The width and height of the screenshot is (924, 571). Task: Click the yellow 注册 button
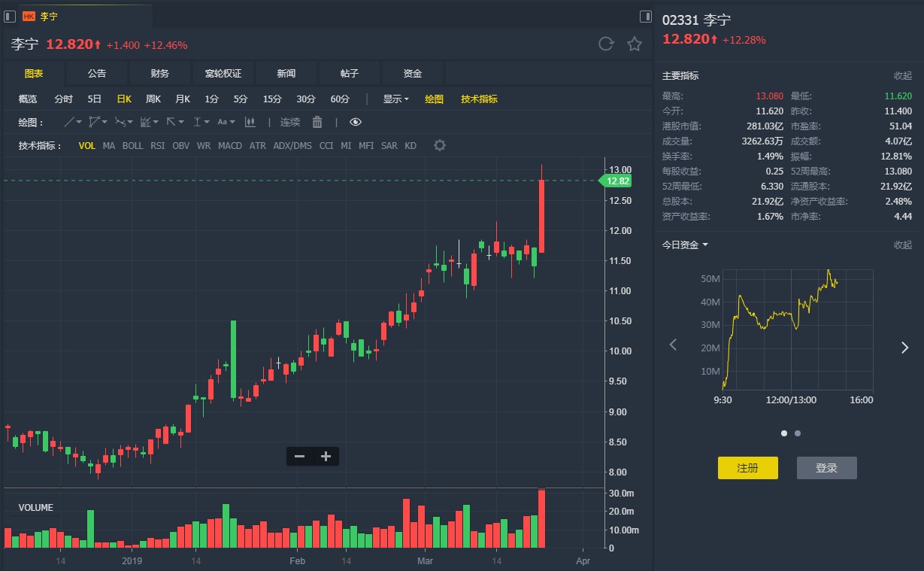point(747,468)
